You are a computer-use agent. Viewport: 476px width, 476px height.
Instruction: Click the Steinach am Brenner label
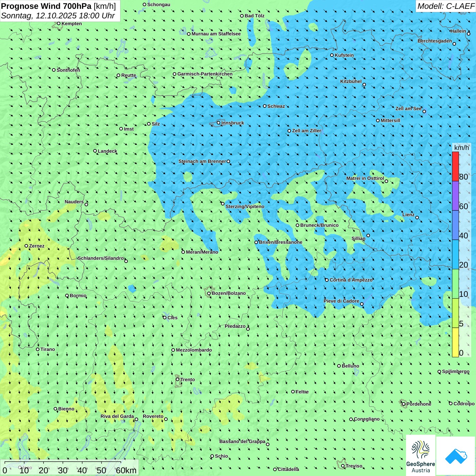202,161
